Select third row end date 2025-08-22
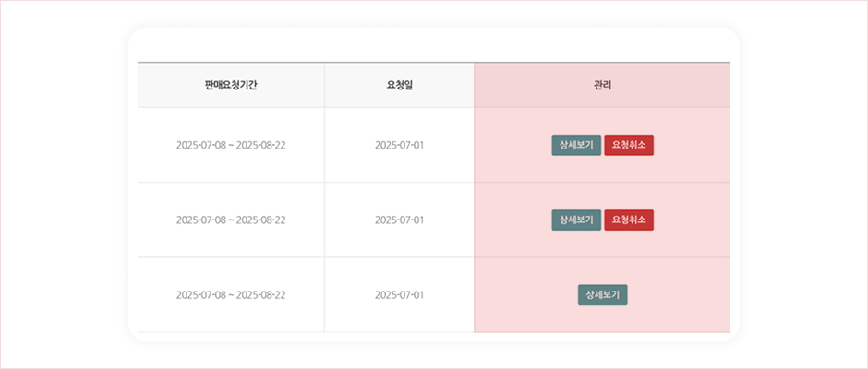Image resolution: width=868 pixels, height=369 pixels. 261,294
